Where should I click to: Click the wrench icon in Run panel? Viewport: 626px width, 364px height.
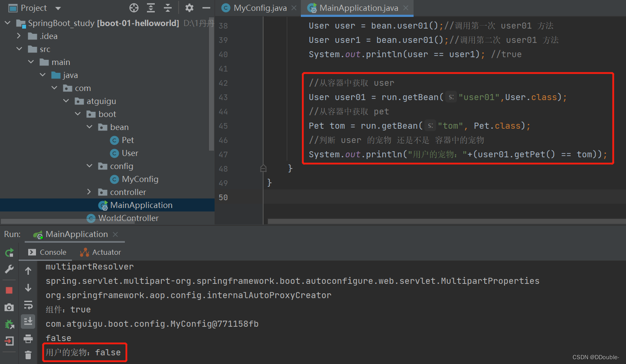9,270
